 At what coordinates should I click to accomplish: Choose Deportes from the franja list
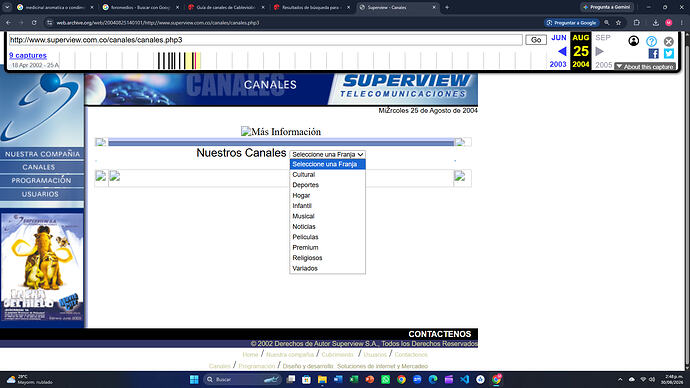tap(327, 185)
